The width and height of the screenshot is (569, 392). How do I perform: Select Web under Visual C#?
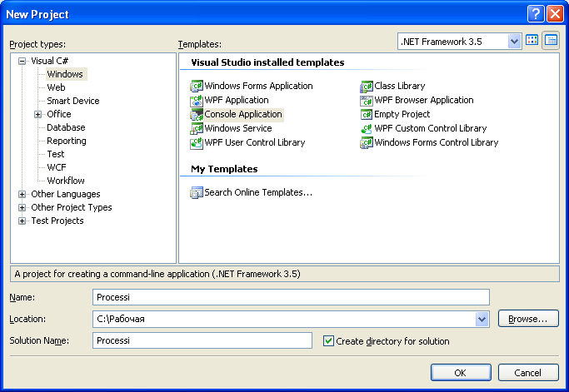[57, 87]
